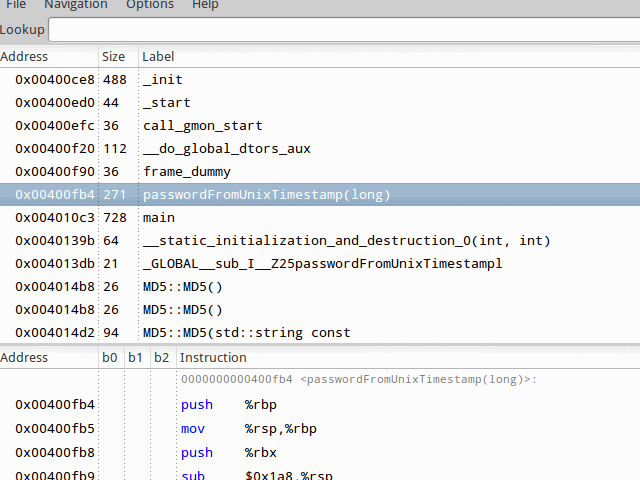Click the b1 column header
This screenshot has width=640, height=480.
[136, 358]
